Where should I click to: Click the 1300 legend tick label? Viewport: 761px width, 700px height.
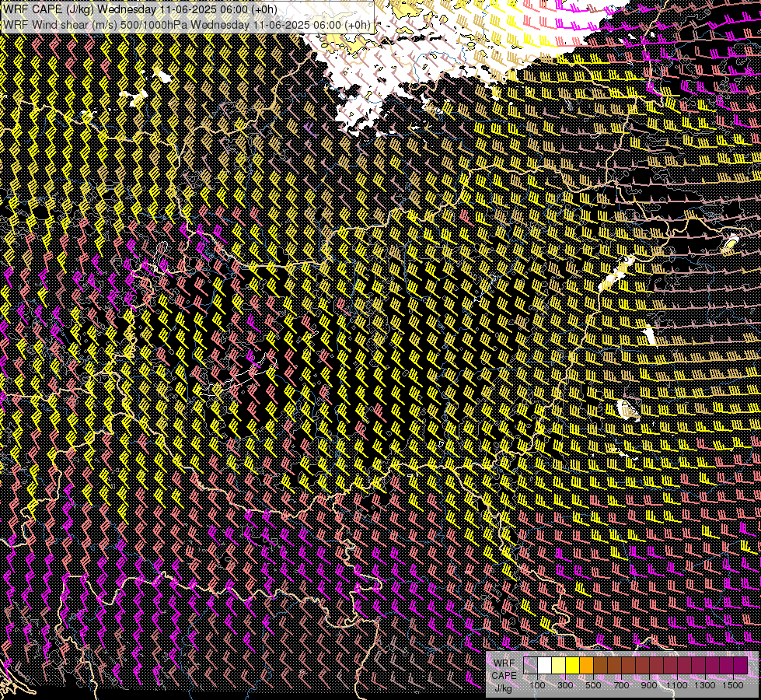click(x=705, y=685)
